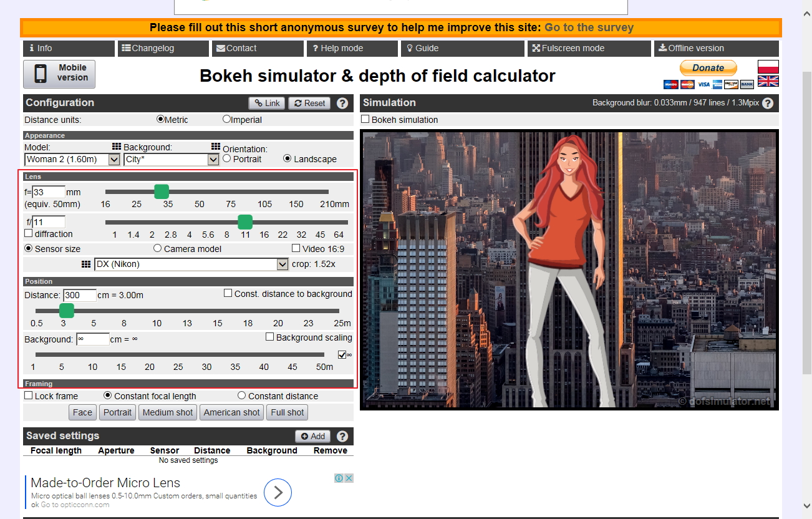The image size is (812, 519).
Task: Click the Distance input field
Action: click(80, 295)
